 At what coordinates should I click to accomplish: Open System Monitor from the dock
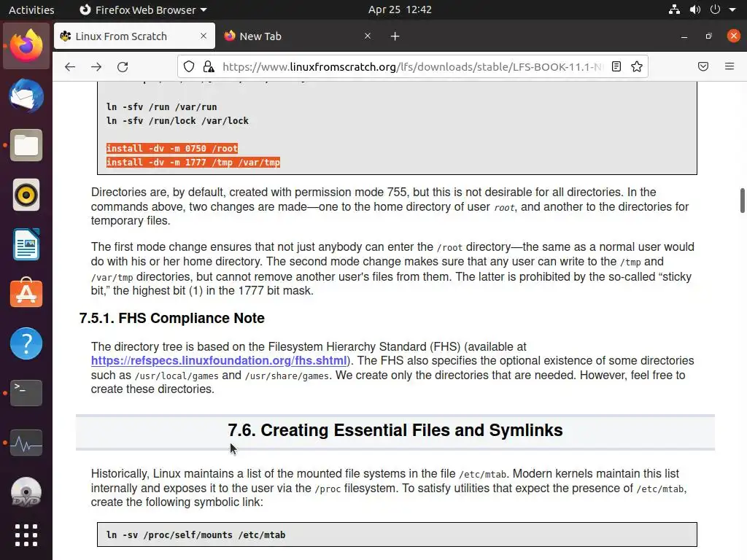[26, 443]
